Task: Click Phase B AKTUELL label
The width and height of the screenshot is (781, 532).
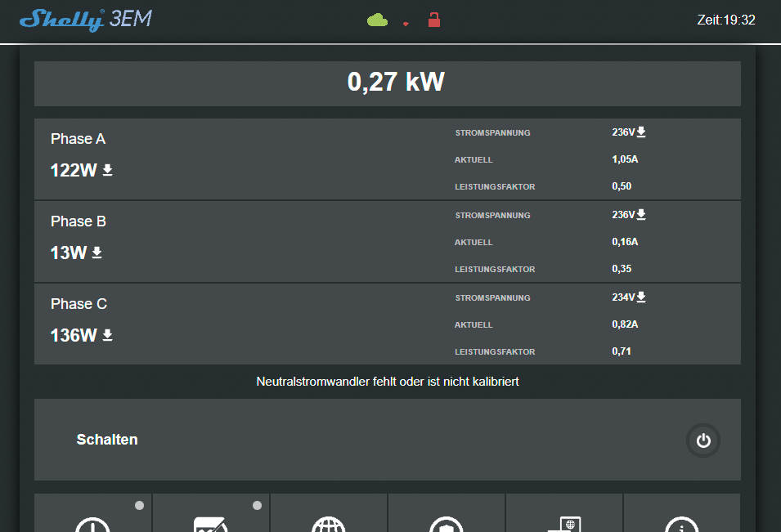Action: (x=474, y=243)
